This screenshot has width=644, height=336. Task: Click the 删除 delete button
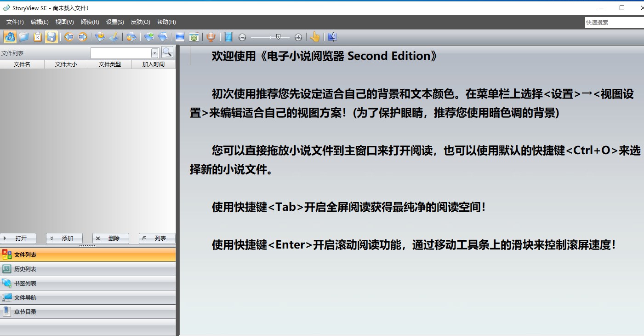point(111,238)
